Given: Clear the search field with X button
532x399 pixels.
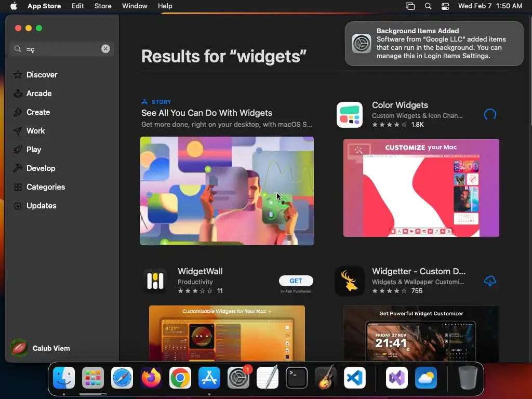Looking at the screenshot, I should [x=105, y=49].
